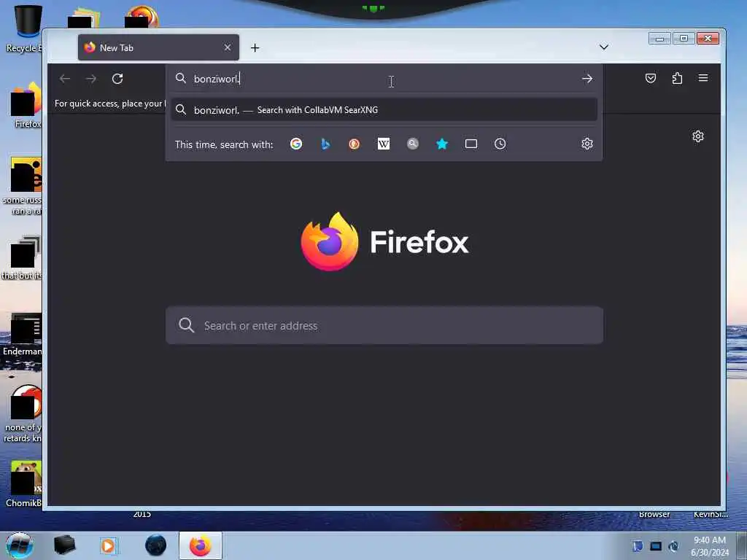747x560 pixels.
Task: Search this time with Wikipedia
Action: click(x=384, y=144)
